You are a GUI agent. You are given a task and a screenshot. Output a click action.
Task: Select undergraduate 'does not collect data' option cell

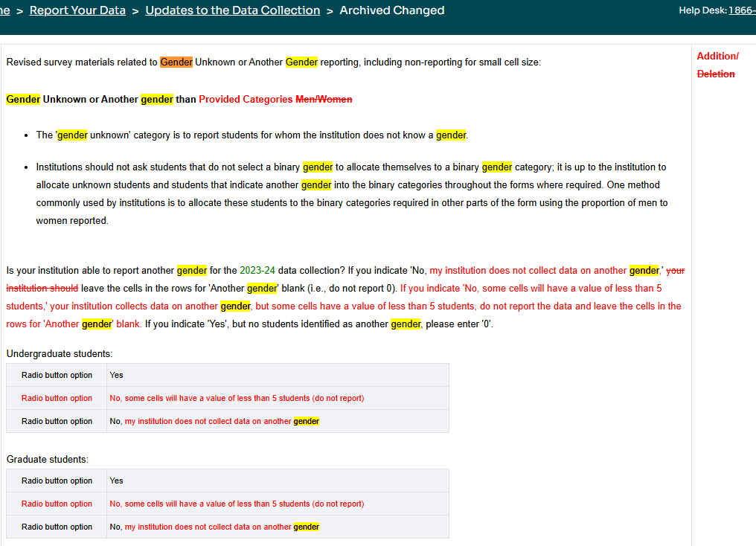coord(278,421)
